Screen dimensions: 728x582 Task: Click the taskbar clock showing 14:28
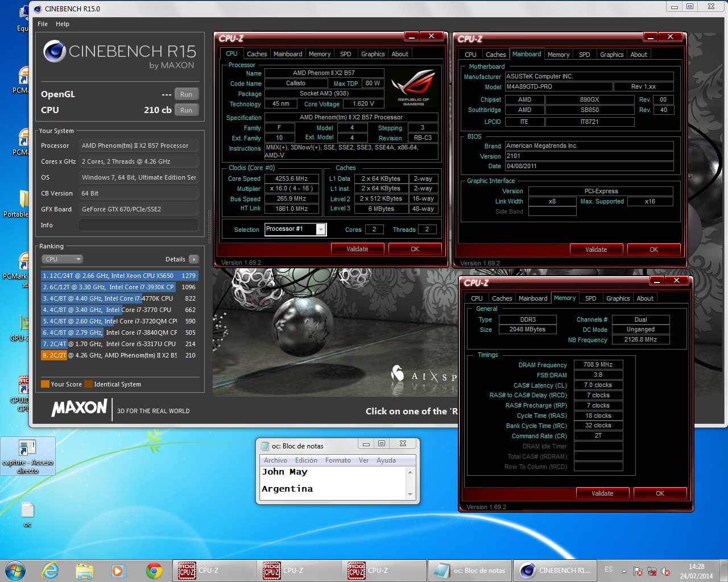697,571
